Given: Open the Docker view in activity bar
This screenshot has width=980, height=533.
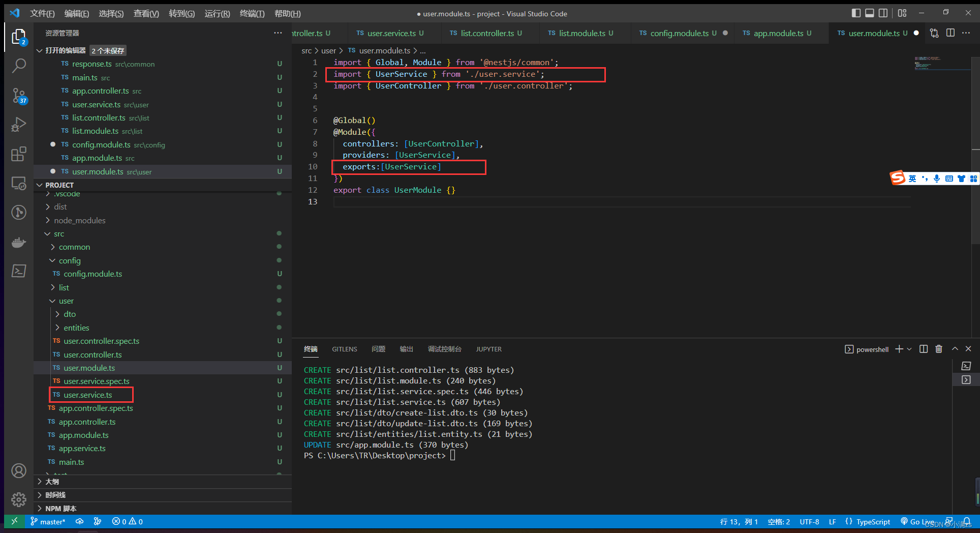Looking at the screenshot, I should click(x=19, y=242).
